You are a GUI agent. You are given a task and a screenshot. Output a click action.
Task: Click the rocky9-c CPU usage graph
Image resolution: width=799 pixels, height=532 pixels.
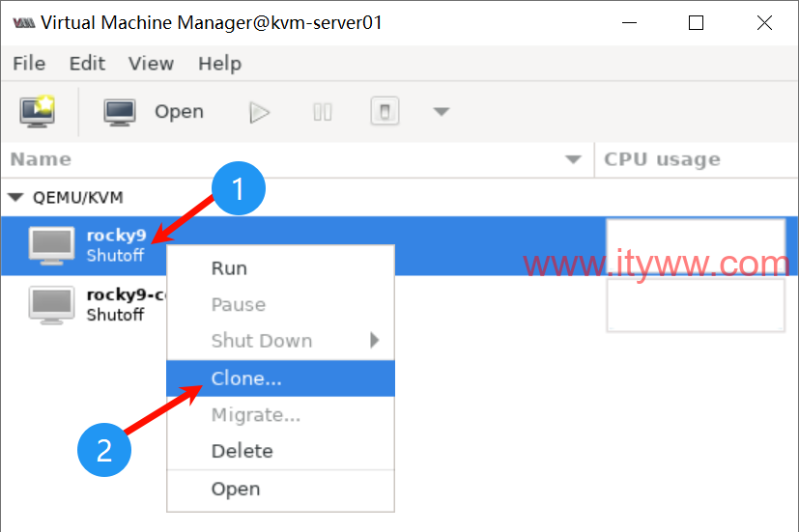[696, 305]
